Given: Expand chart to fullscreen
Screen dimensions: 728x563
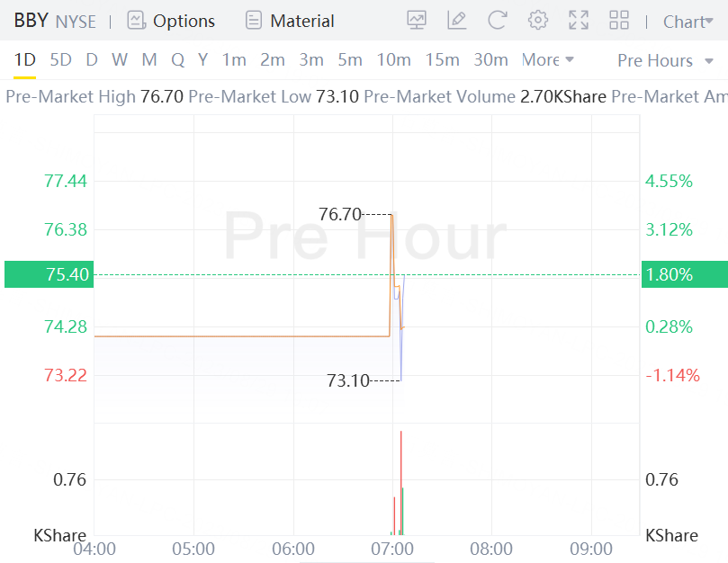Looking at the screenshot, I should [579, 20].
